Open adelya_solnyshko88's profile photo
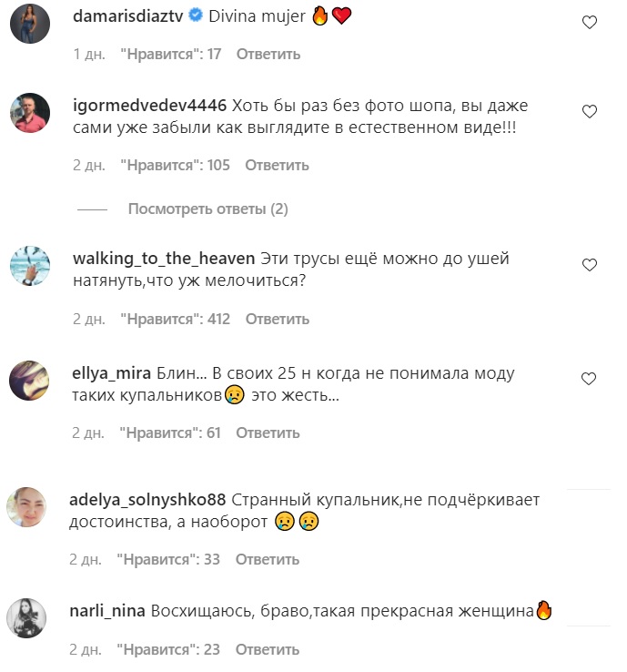 click(27, 507)
